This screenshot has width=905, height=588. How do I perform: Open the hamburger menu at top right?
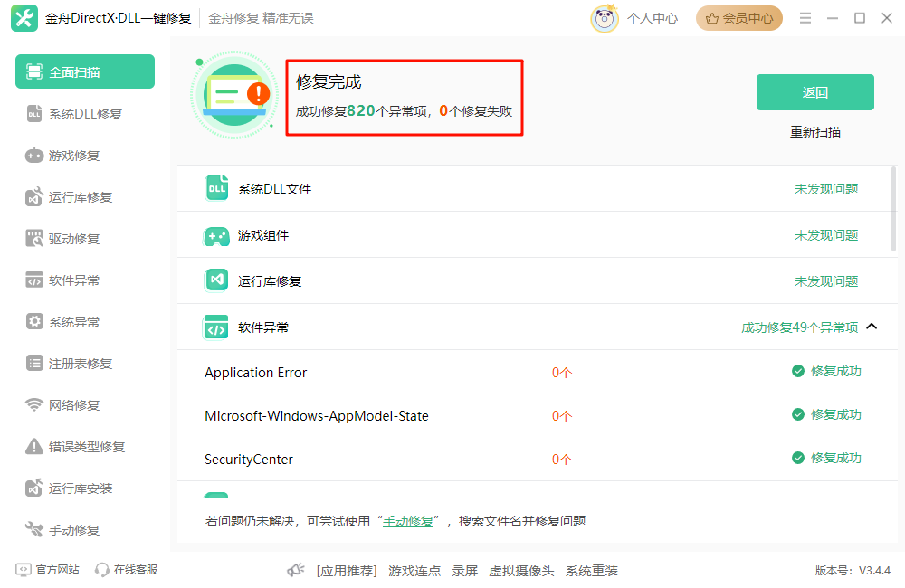805,17
